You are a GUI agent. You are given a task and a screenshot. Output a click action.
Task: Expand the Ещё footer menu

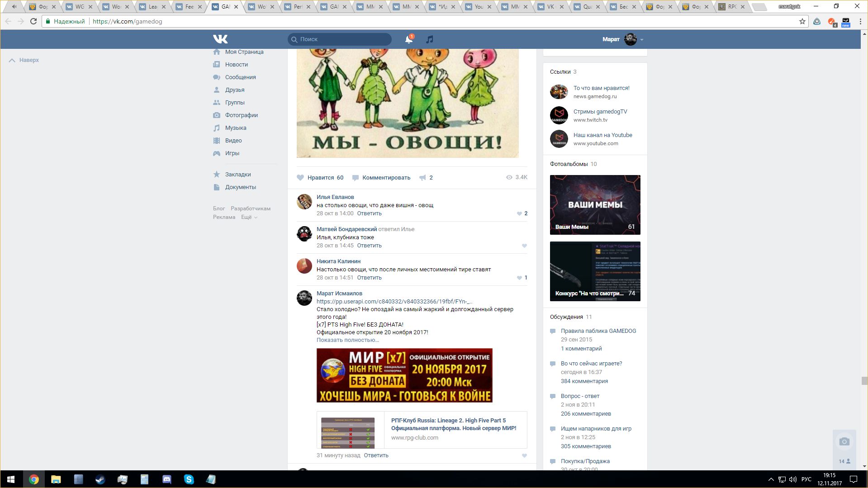click(249, 217)
